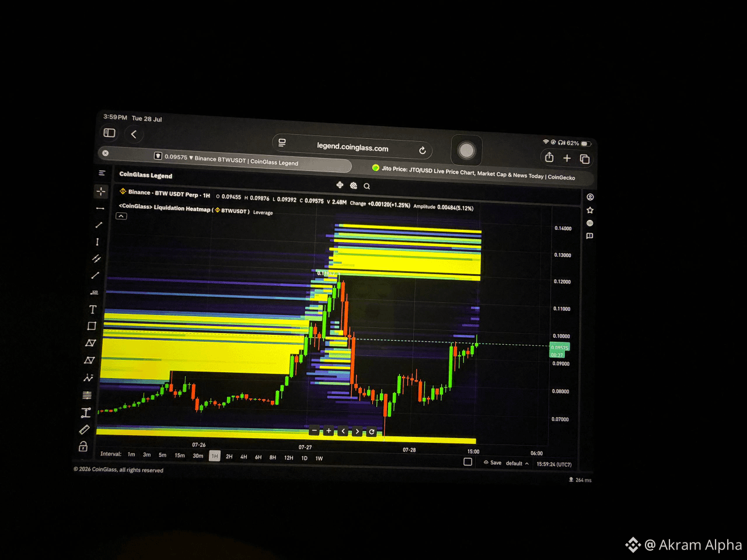Set interval to 5m
Viewport: 747px width, 560px height.
162,455
